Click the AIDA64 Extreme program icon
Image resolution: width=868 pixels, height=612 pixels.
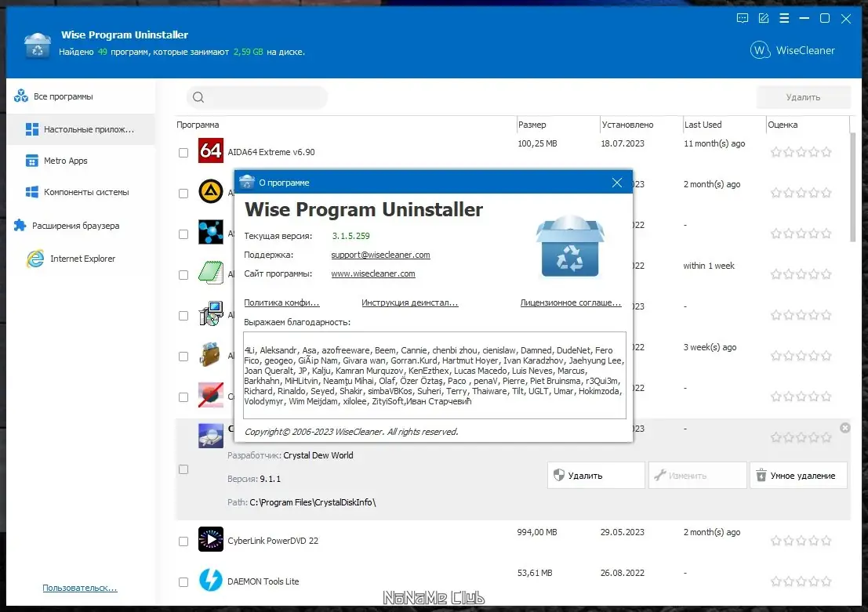pos(210,150)
